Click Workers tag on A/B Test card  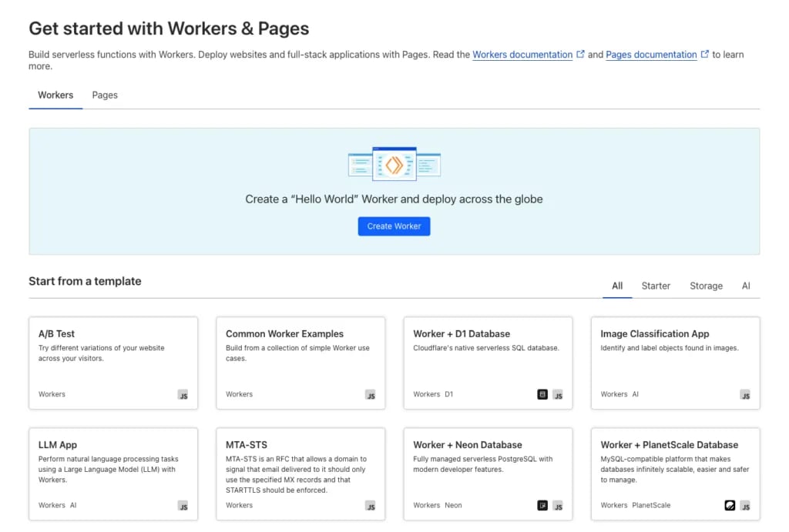(x=52, y=394)
